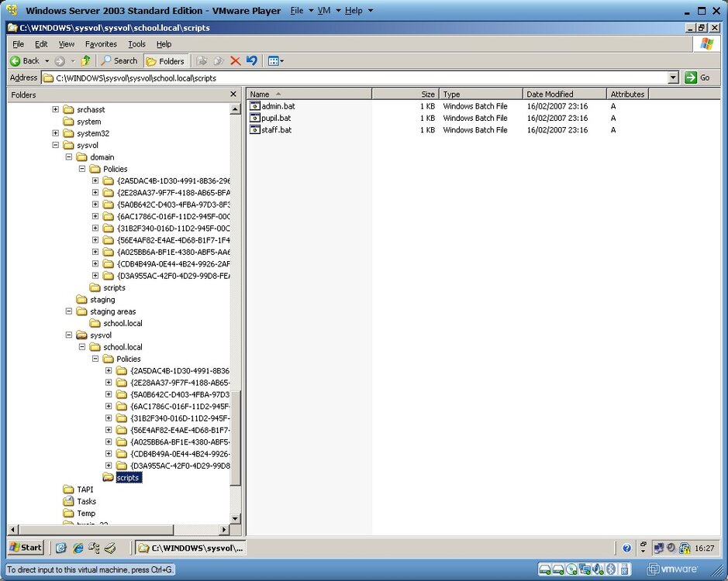Select the TAPI folder

(x=78, y=490)
